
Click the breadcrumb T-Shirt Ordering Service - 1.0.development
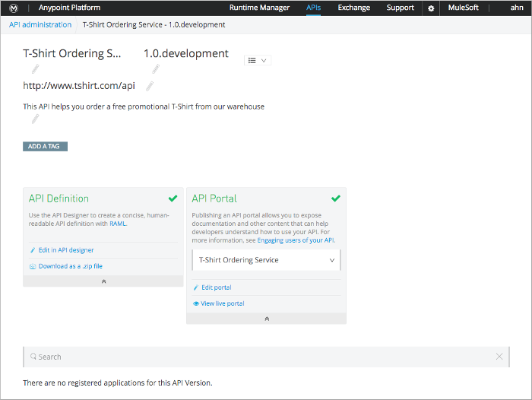(x=154, y=25)
